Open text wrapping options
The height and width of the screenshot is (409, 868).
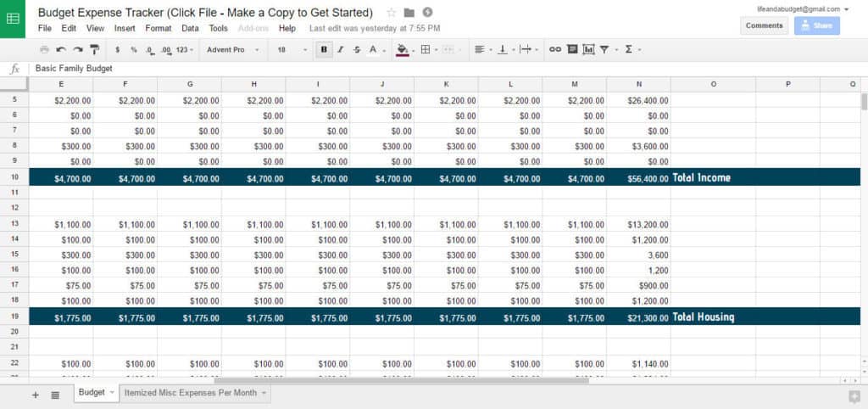pyautogui.click(x=526, y=50)
